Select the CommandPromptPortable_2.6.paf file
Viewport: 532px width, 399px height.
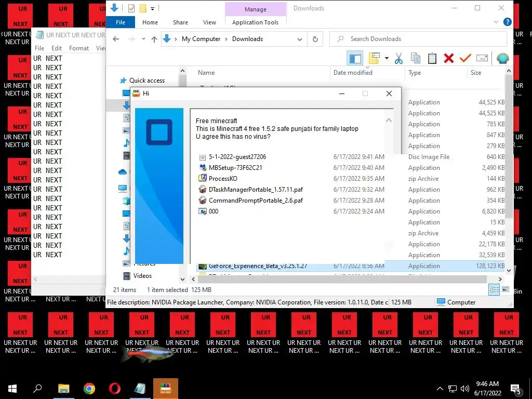coord(256,200)
